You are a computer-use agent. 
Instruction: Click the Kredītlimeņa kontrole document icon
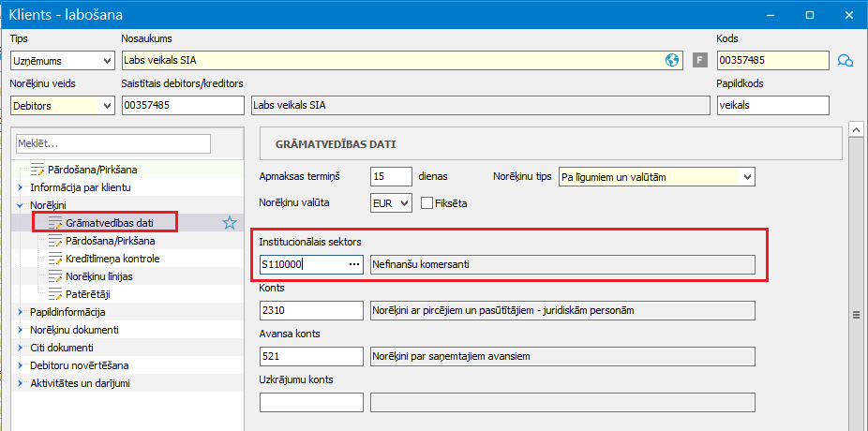55,259
